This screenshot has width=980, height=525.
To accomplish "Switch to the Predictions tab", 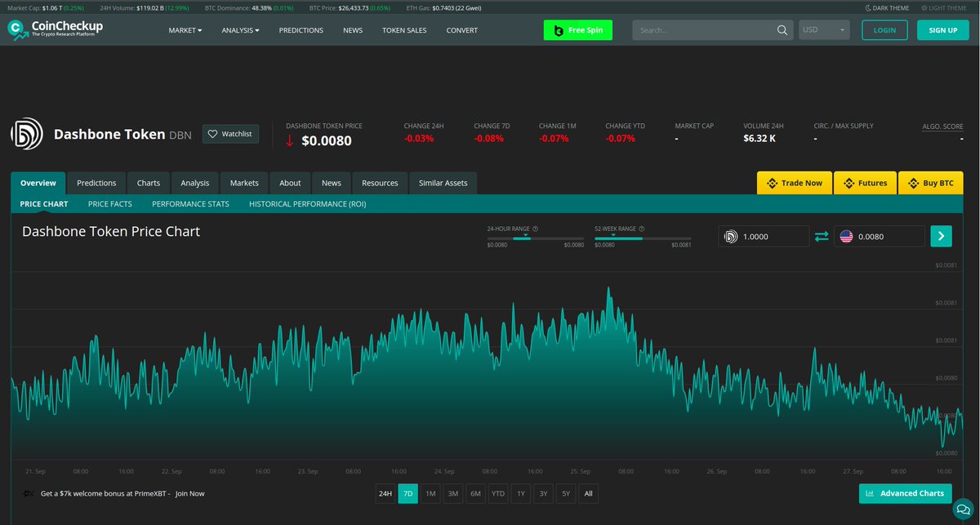I will coord(96,183).
